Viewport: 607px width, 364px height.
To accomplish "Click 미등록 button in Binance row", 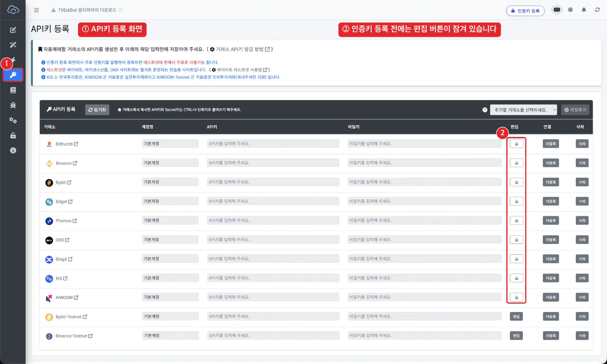I will click(x=551, y=163).
